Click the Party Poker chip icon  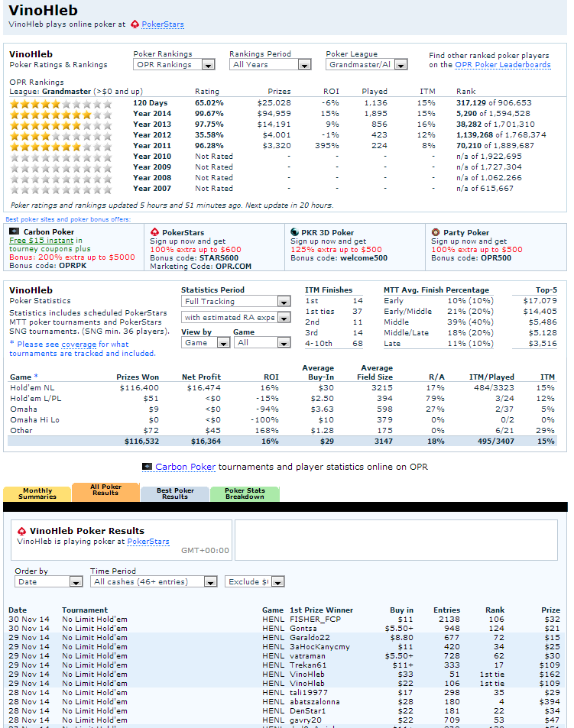point(436,232)
